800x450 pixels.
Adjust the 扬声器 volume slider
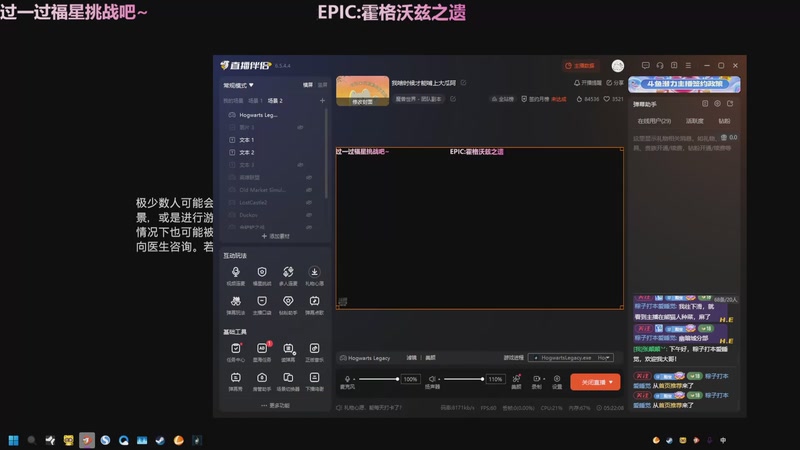click(x=464, y=379)
